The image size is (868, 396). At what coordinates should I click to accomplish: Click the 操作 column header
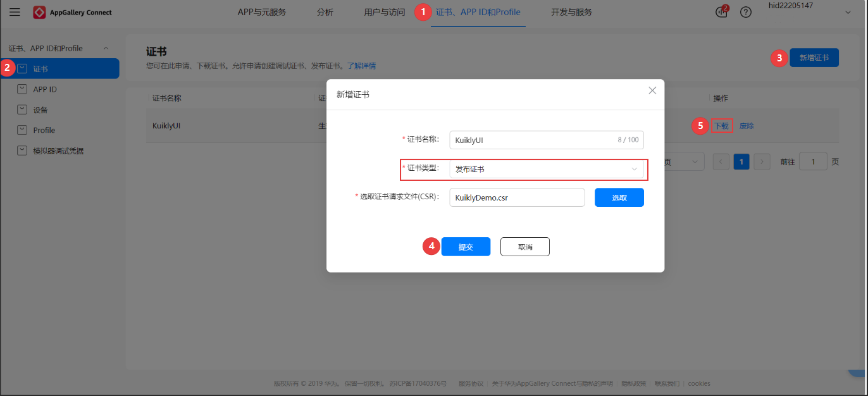721,98
